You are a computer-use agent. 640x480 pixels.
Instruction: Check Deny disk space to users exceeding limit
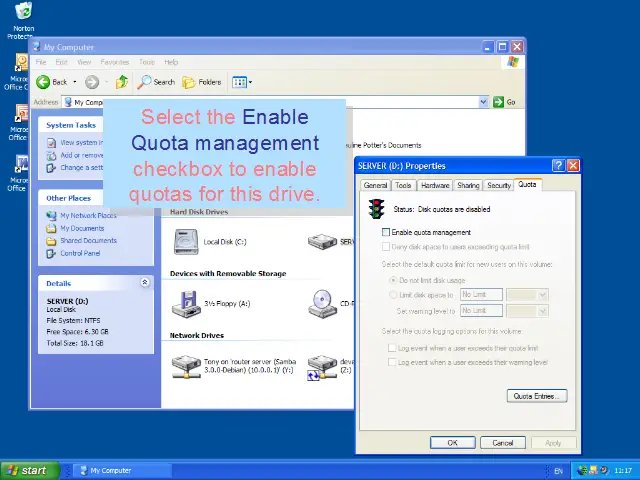pos(386,247)
